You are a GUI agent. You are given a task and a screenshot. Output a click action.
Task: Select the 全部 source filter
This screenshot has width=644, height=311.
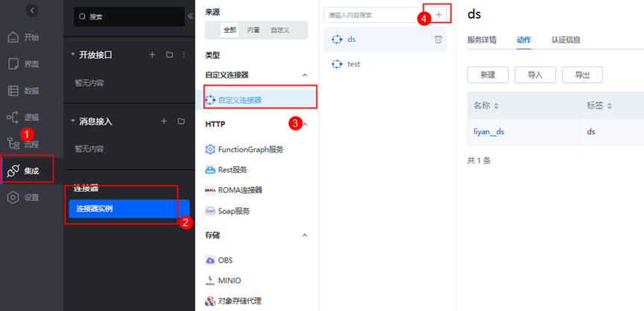230,30
